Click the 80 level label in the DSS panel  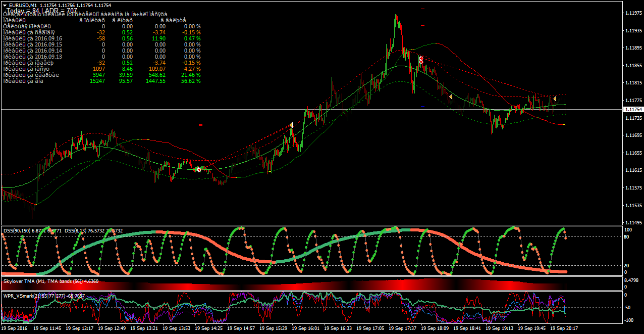click(x=627, y=236)
